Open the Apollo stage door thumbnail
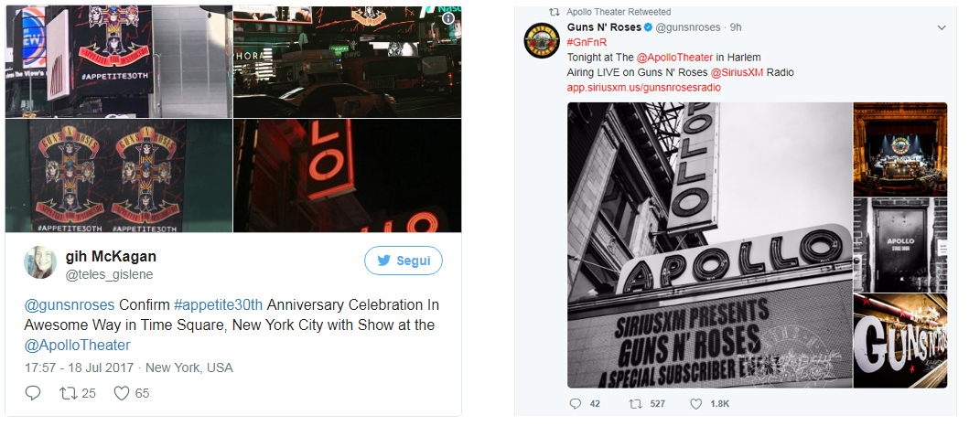 (x=900, y=245)
